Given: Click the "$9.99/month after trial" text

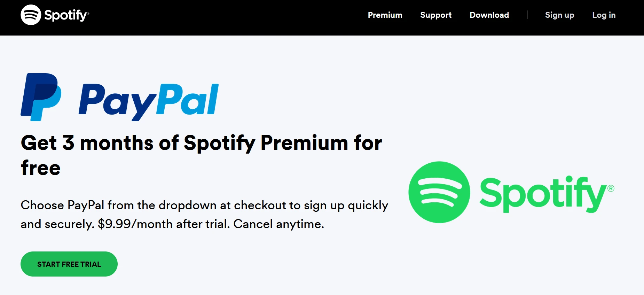Looking at the screenshot, I should pyautogui.click(x=164, y=224).
